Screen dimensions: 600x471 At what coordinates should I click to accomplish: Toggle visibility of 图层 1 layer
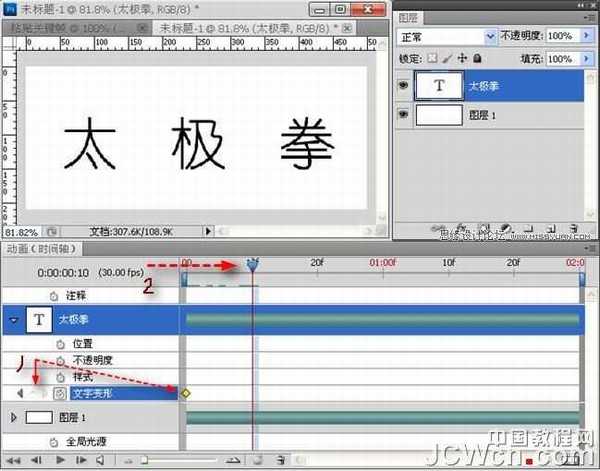401,115
